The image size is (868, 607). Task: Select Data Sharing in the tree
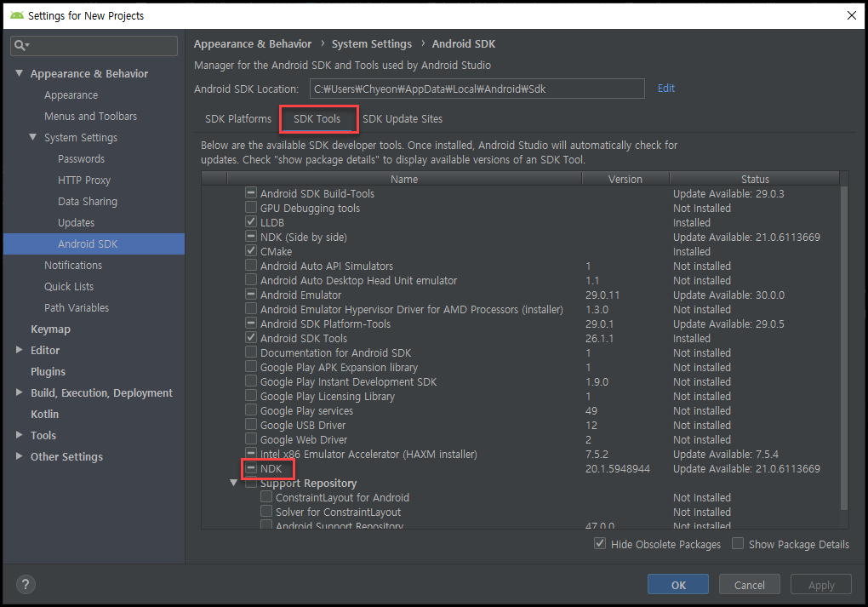point(88,202)
